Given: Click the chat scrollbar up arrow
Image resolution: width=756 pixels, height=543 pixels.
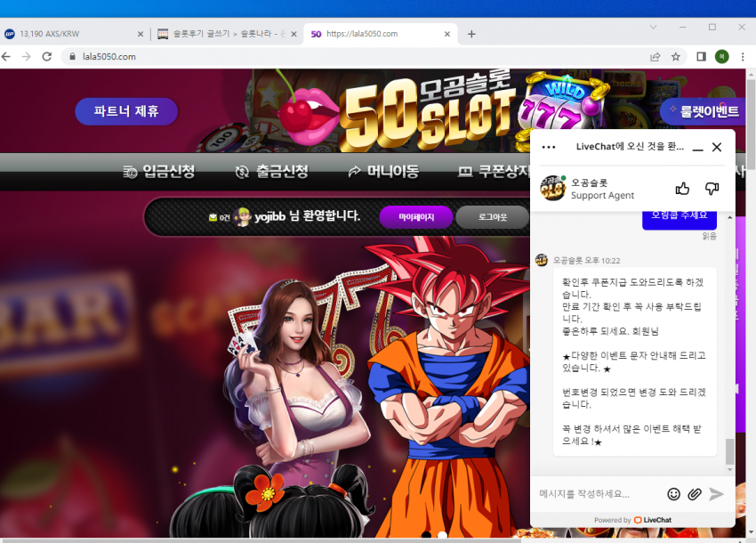Looking at the screenshot, I should tap(730, 218).
